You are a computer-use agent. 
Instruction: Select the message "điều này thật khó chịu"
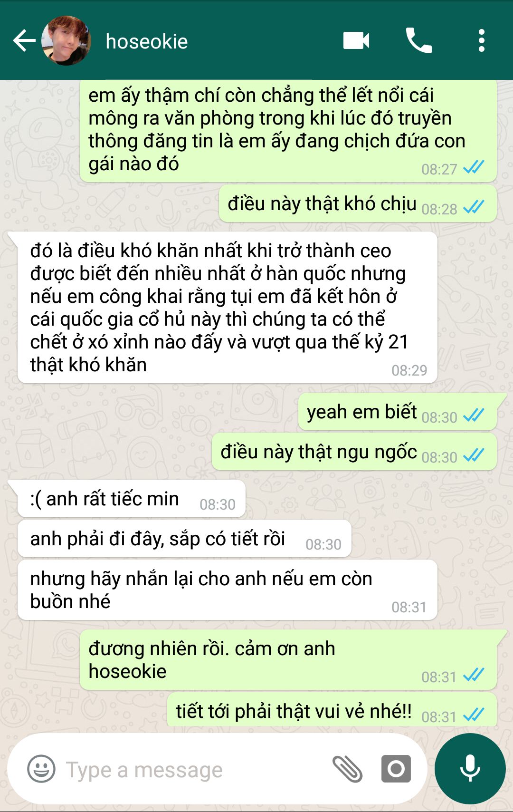(358, 204)
